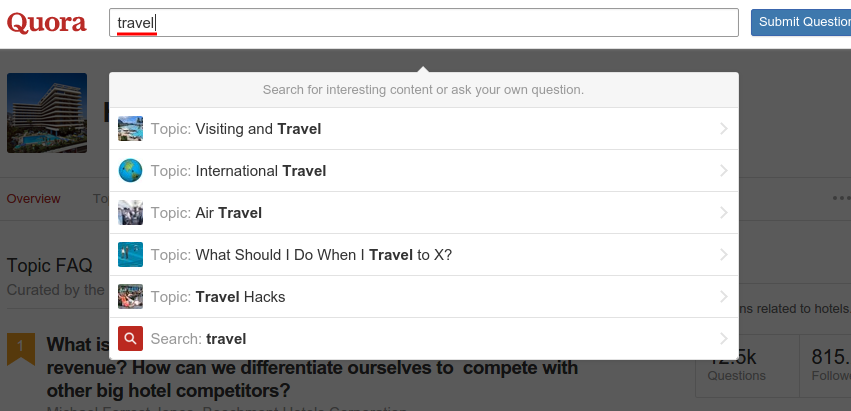Expand the Travel Hacks chevron arrow
Screen dimensions: 851x411
(x=723, y=297)
